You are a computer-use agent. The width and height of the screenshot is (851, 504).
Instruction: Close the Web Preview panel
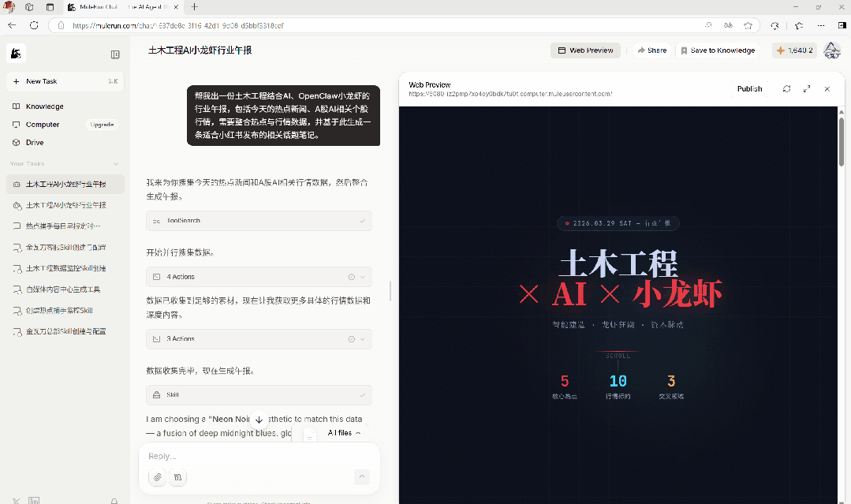pyautogui.click(x=827, y=88)
